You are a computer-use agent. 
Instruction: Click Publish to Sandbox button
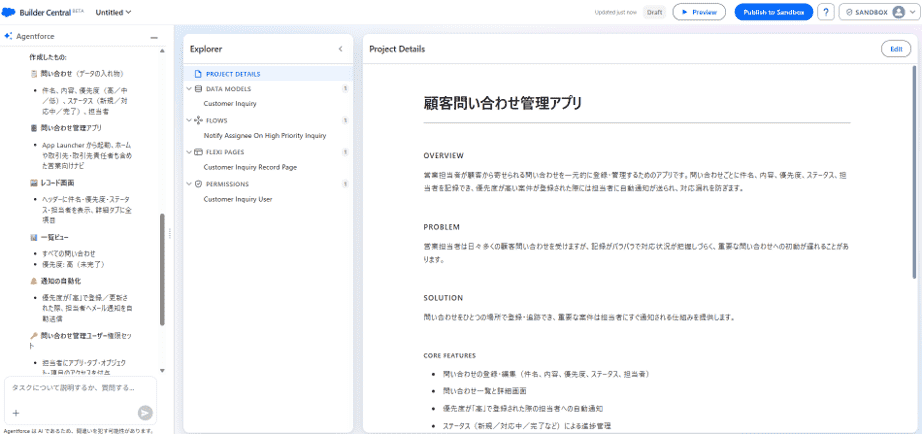(x=774, y=12)
